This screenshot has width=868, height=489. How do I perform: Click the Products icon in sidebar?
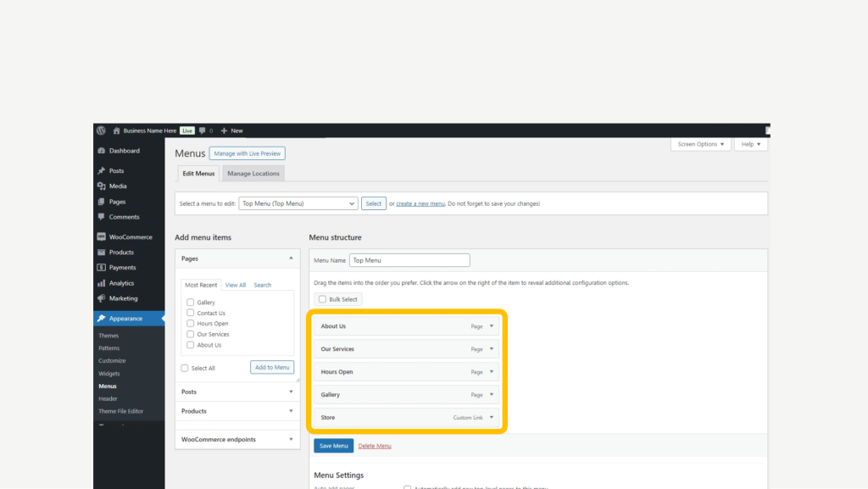click(x=102, y=253)
